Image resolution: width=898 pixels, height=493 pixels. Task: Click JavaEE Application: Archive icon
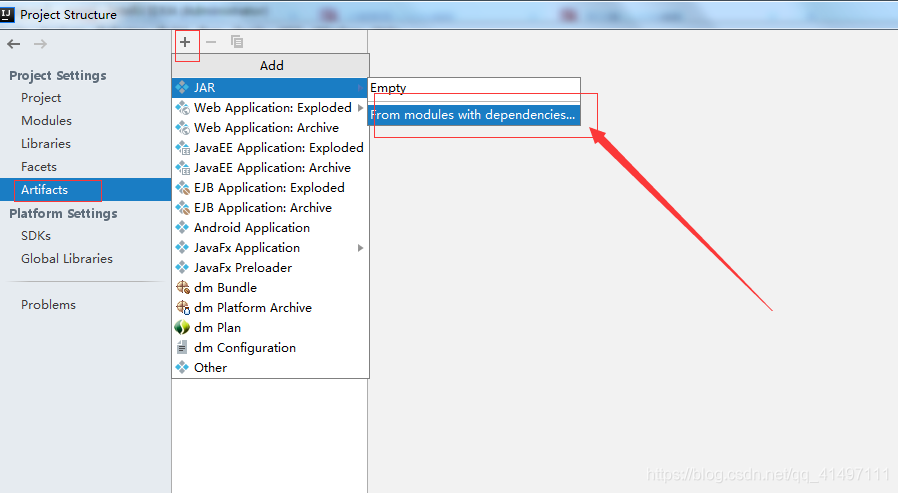tap(182, 168)
